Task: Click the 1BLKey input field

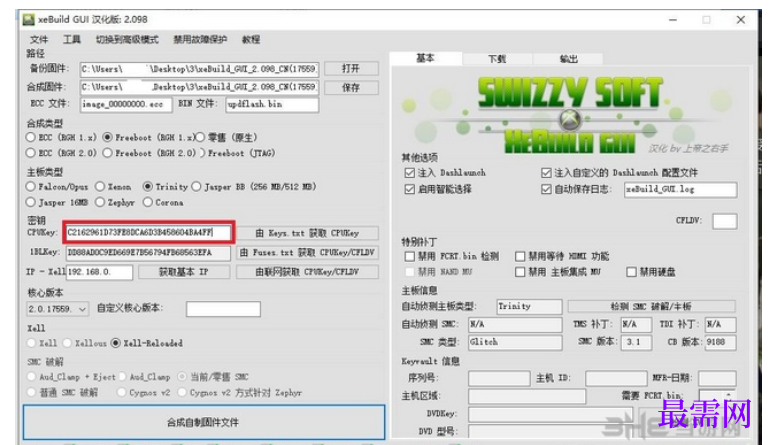Action: tap(148, 252)
